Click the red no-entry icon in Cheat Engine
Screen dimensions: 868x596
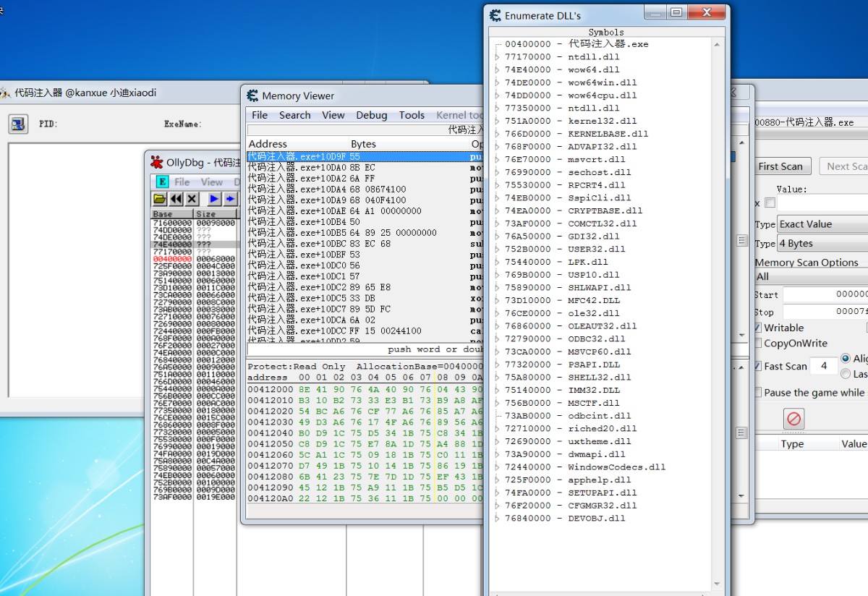[794, 419]
